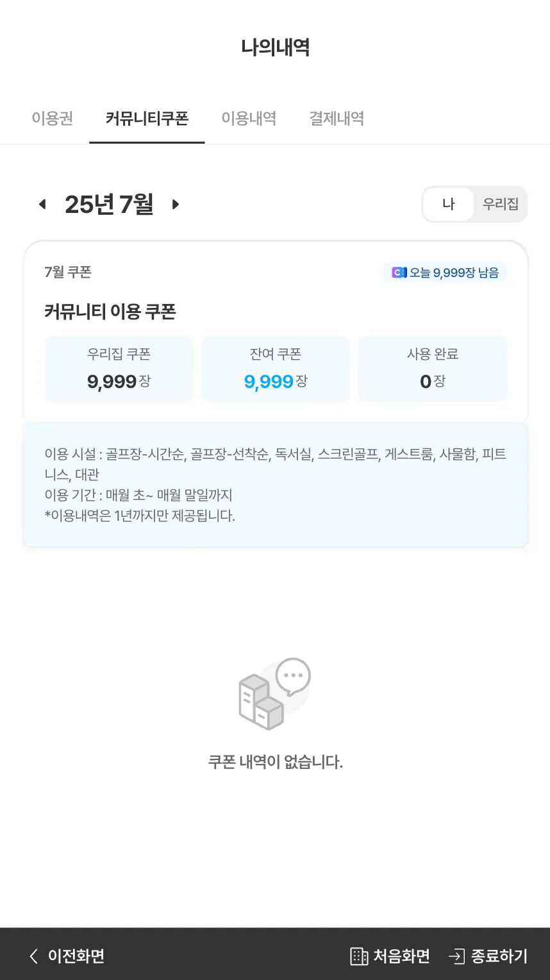550x980 pixels.
Task: Select the 우리집 쿠폰 count box
Action: point(119,369)
